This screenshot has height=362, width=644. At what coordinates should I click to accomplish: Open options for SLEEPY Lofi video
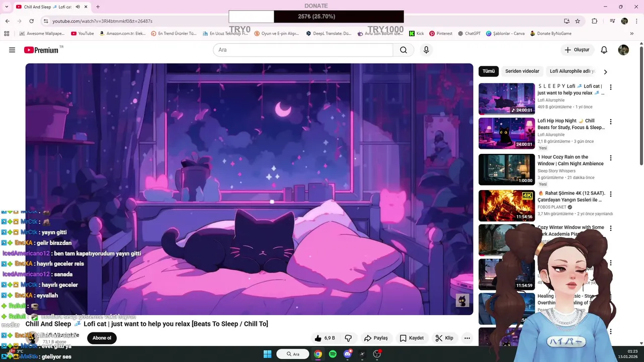(x=611, y=87)
